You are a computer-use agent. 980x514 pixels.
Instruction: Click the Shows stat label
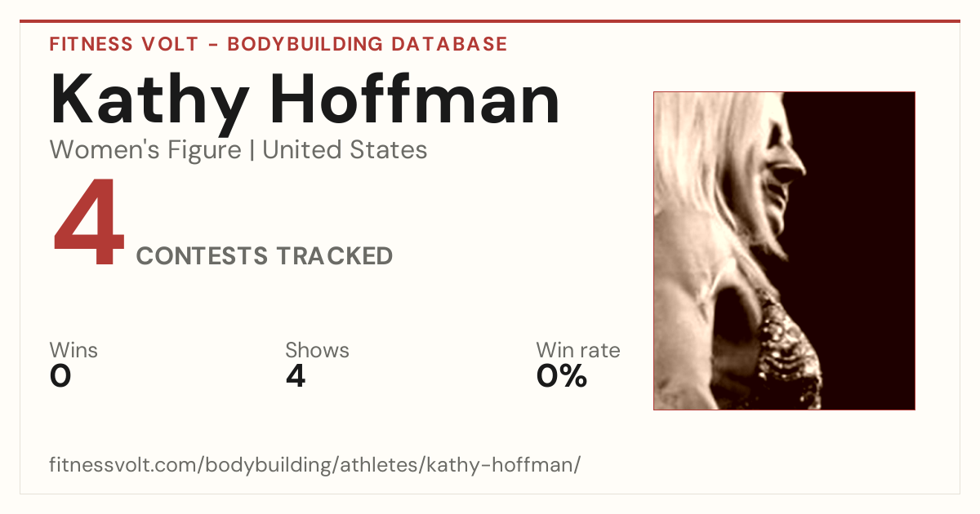[x=317, y=351]
